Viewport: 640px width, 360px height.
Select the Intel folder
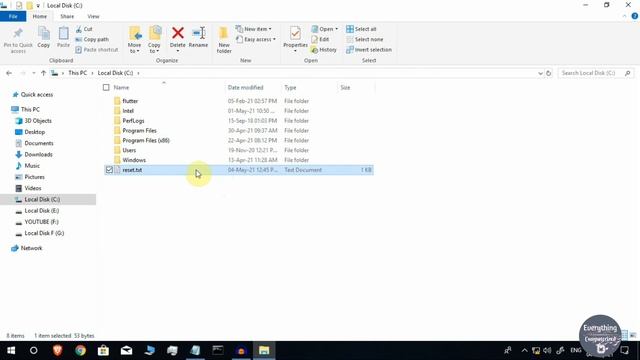(128, 111)
